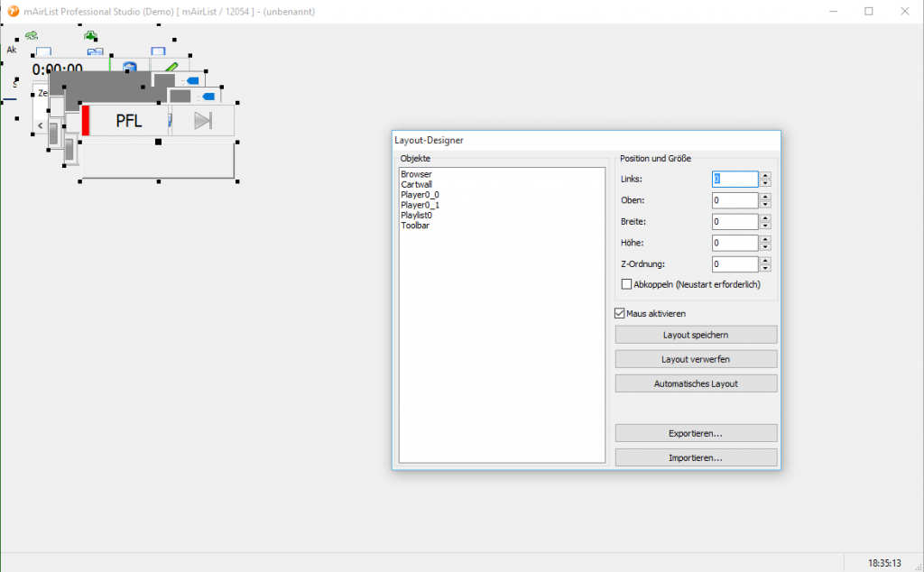
Task: Select Playlist0 in the Objekte list
Action: tap(420, 216)
